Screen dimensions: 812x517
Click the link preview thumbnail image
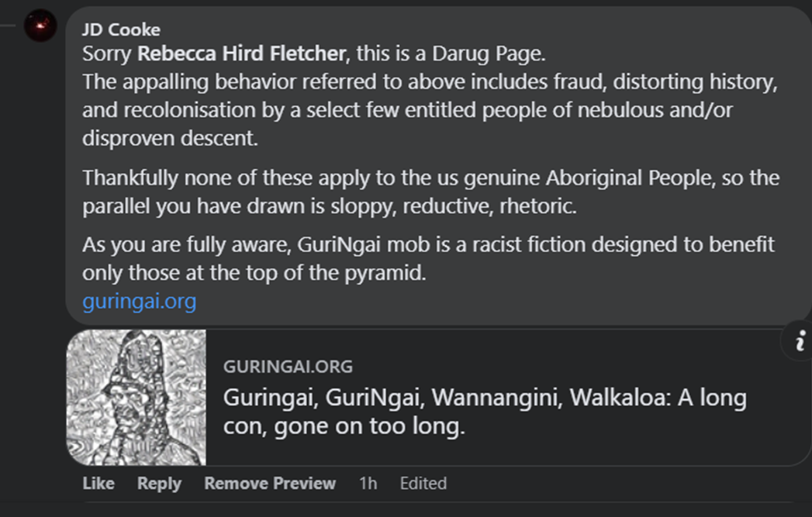click(136, 398)
